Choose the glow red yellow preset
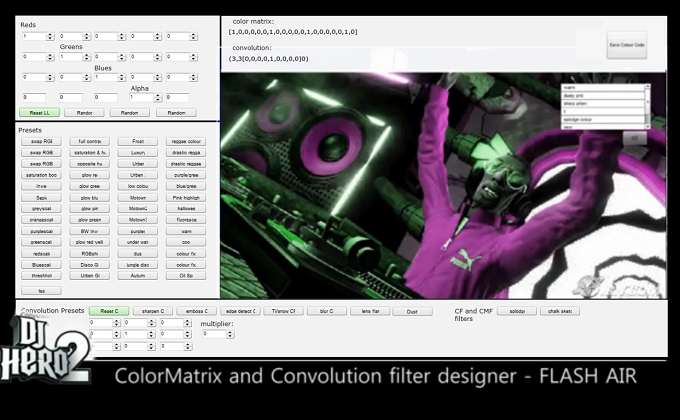Viewport: 680px width, 420px height. coord(90,242)
